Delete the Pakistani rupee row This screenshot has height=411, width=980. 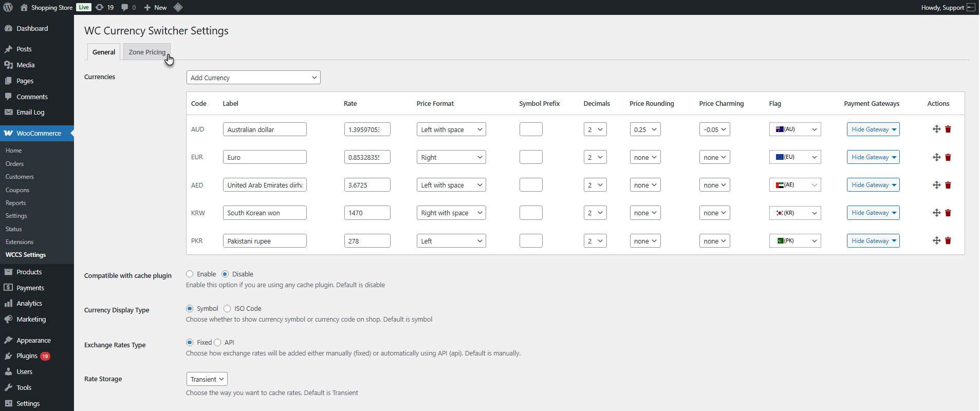[x=948, y=240]
